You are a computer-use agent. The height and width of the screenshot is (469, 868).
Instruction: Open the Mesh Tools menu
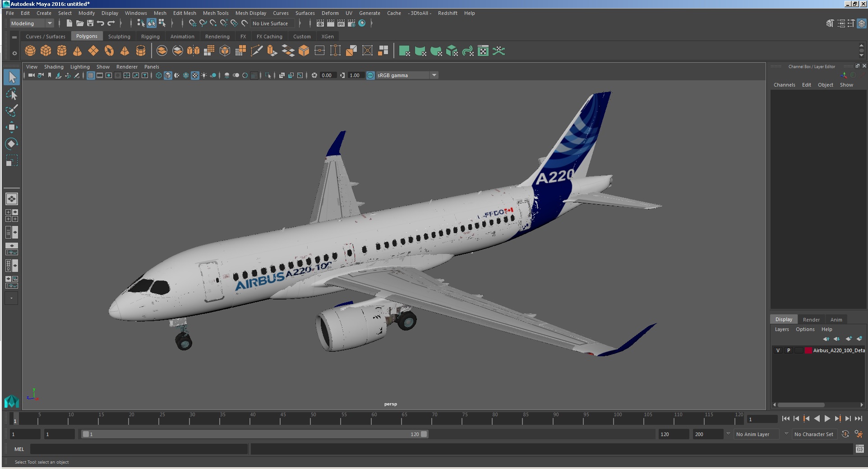(x=216, y=13)
